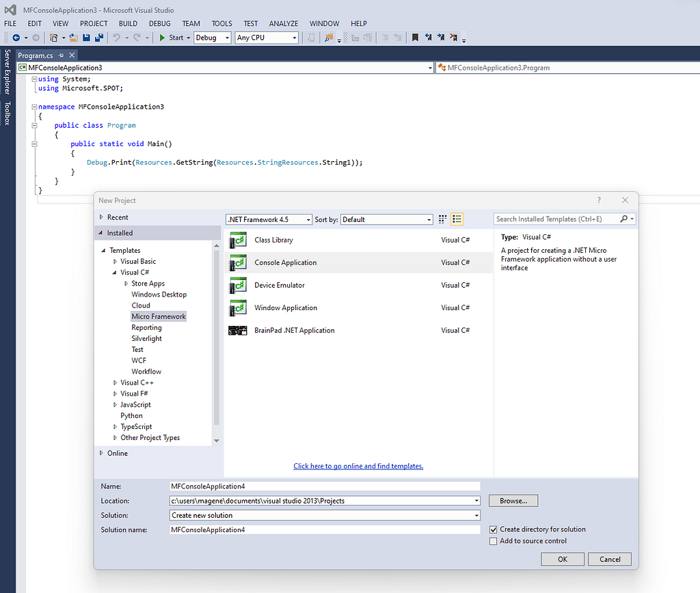This screenshot has width=700, height=593.
Task: Switch templates to small icons view
Action: [x=442, y=219]
